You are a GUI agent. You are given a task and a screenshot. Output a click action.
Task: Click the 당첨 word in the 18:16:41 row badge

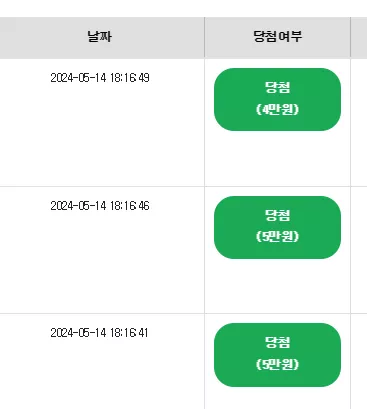[x=277, y=342]
